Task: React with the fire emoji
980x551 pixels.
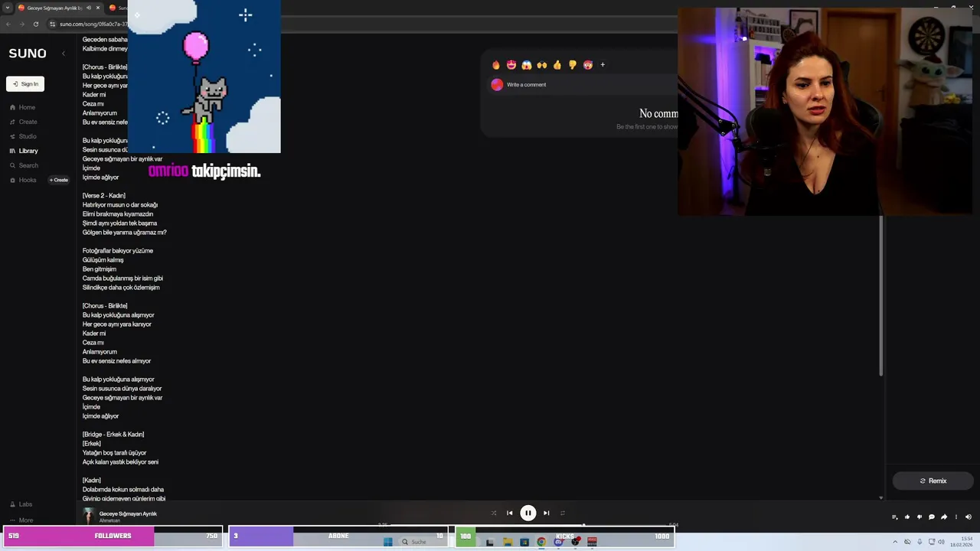Action: pos(496,65)
